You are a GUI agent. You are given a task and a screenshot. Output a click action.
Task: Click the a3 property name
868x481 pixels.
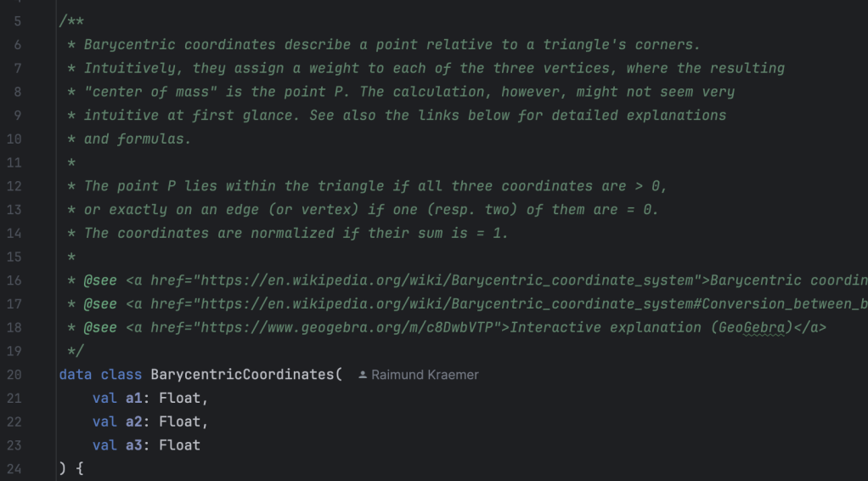134,444
